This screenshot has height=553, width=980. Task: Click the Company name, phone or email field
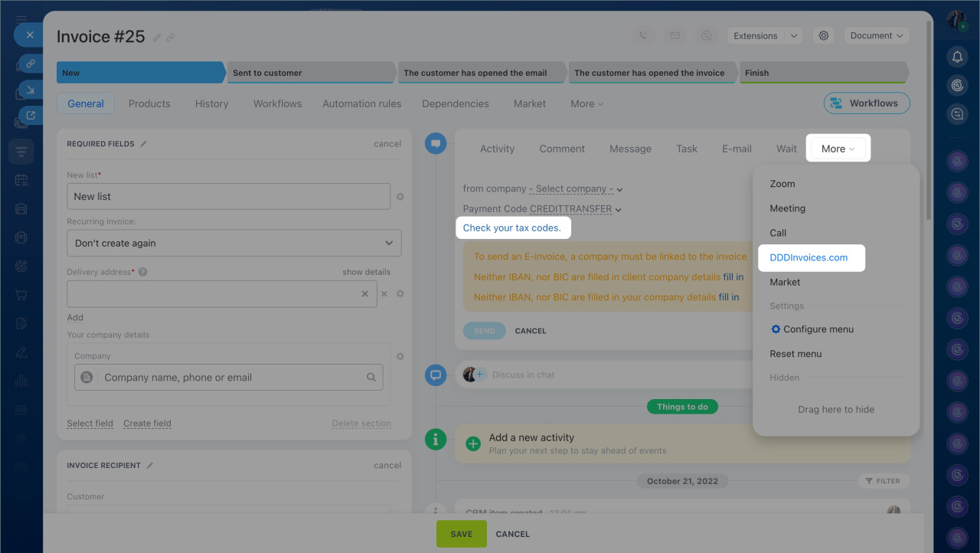230,378
